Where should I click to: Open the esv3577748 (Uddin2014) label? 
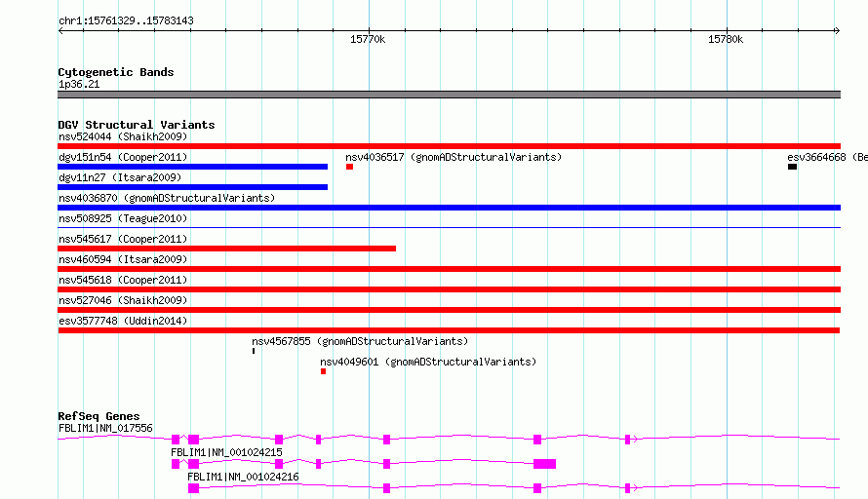coord(123,321)
